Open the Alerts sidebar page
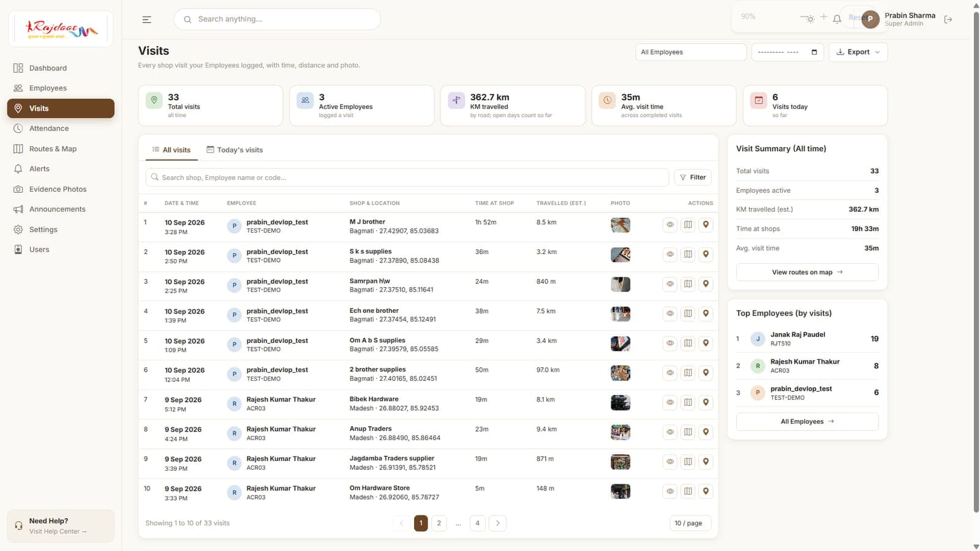 pos(61,169)
